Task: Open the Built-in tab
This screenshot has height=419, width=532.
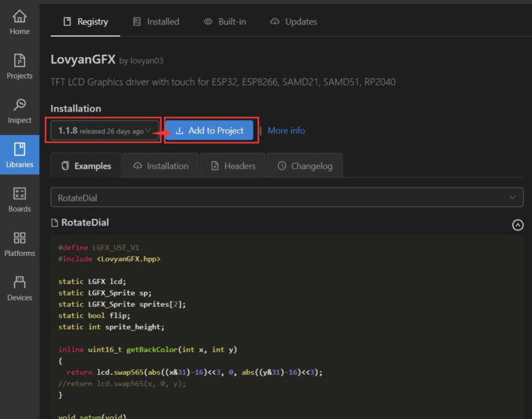Action: [x=225, y=21]
